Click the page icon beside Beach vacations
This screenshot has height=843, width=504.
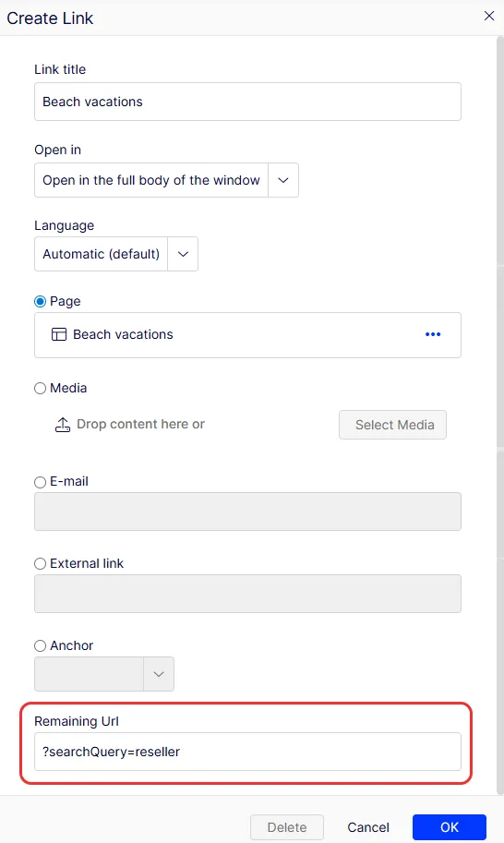tap(58, 334)
